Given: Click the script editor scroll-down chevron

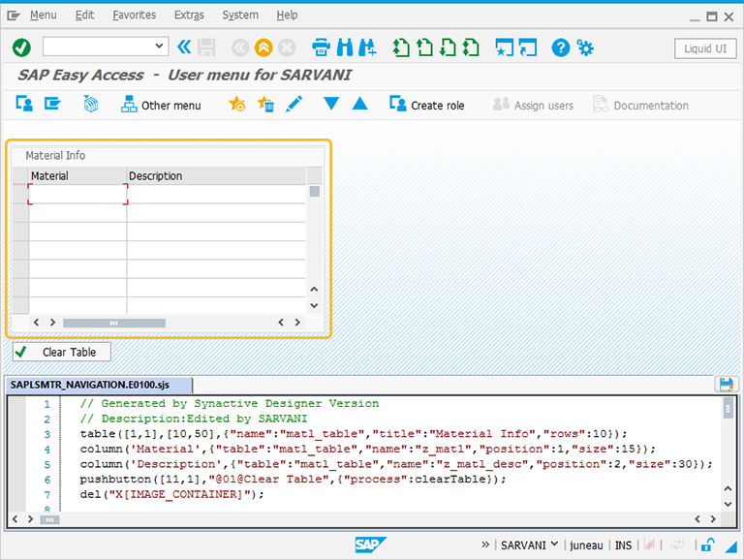Looking at the screenshot, I should coord(728,504).
